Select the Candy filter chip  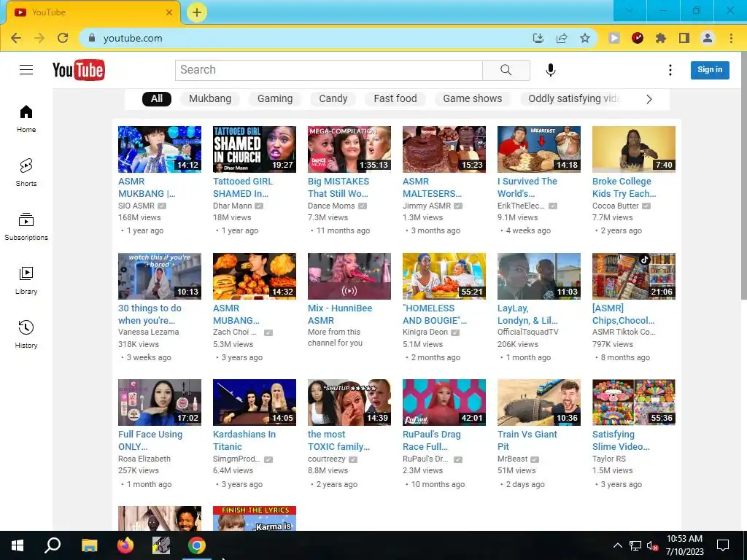pyautogui.click(x=333, y=98)
